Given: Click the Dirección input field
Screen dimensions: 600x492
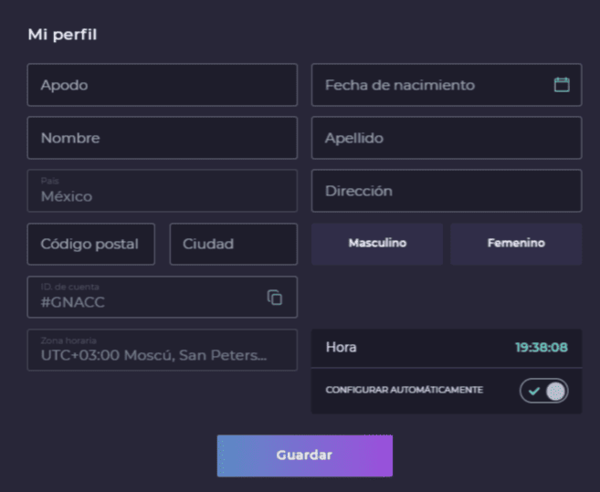Looking at the screenshot, I should [446, 191].
